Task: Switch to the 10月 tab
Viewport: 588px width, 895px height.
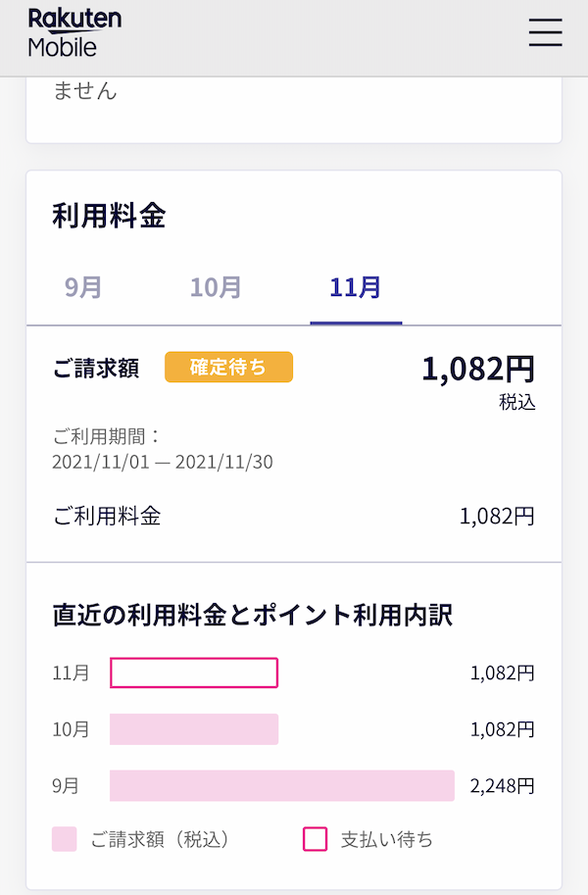Action: [216, 287]
